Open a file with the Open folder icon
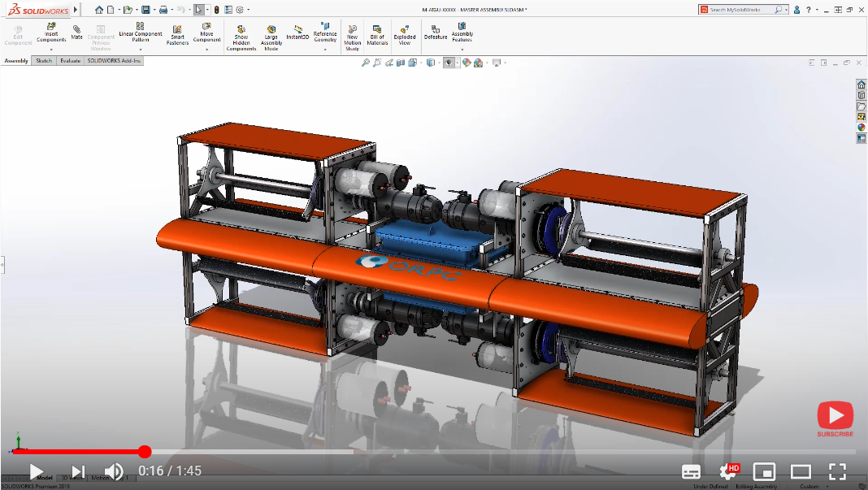This screenshot has height=490, width=868. tap(128, 10)
